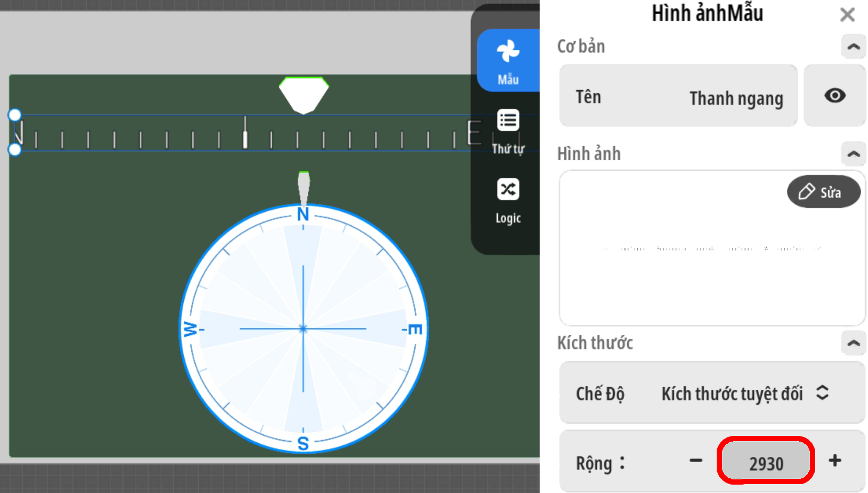
Task: Close the Hình ảnh Mẫu panel
Action: pyautogui.click(x=847, y=15)
